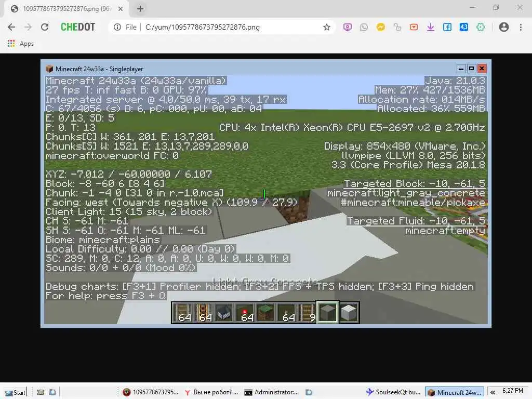The width and height of the screenshot is (532, 399).
Task: Open the WhatsApp extension icon
Action: pos(364,27)
